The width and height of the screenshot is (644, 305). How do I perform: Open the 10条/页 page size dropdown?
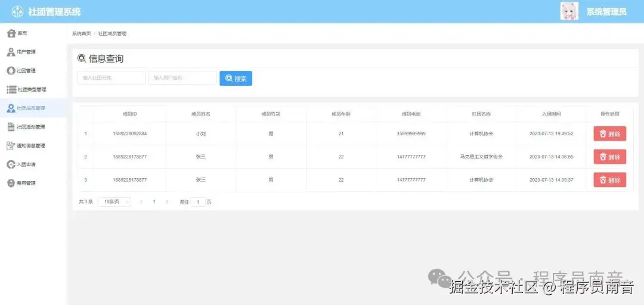114,202
